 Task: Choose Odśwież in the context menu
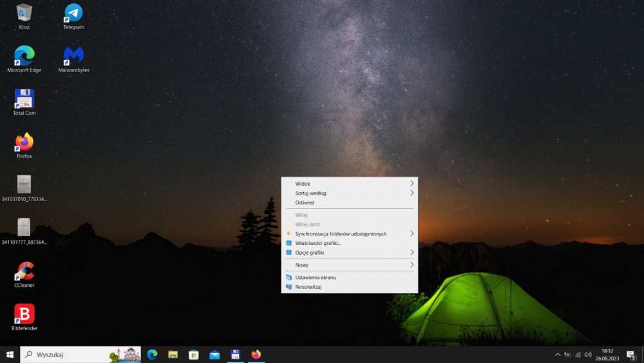tap(305, 202)
